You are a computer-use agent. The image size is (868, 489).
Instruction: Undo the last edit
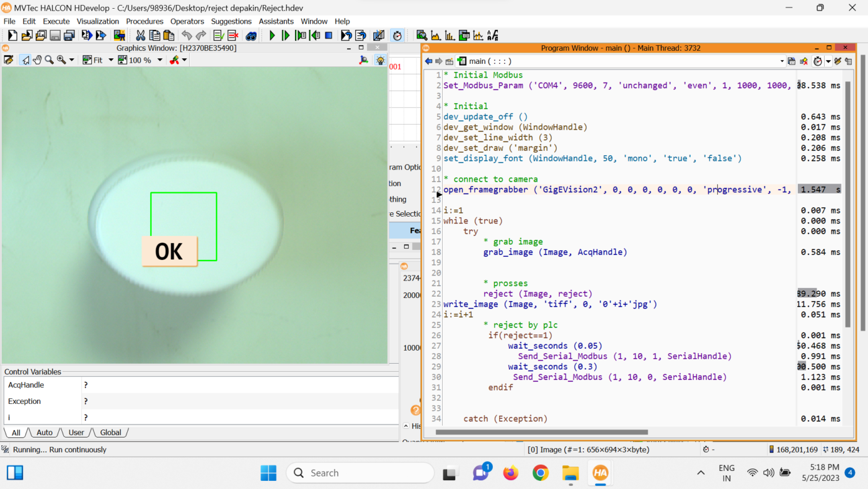pos(187,35)
